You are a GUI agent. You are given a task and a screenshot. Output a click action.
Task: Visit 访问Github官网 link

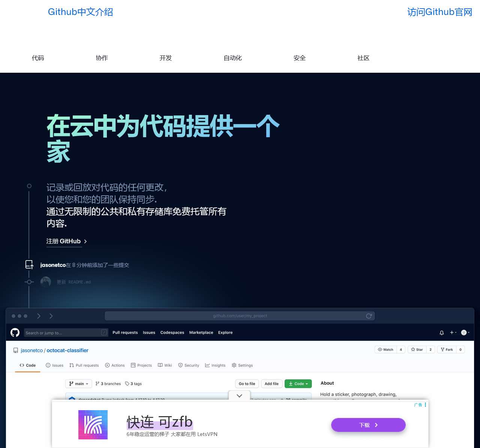tap(439, 12)
